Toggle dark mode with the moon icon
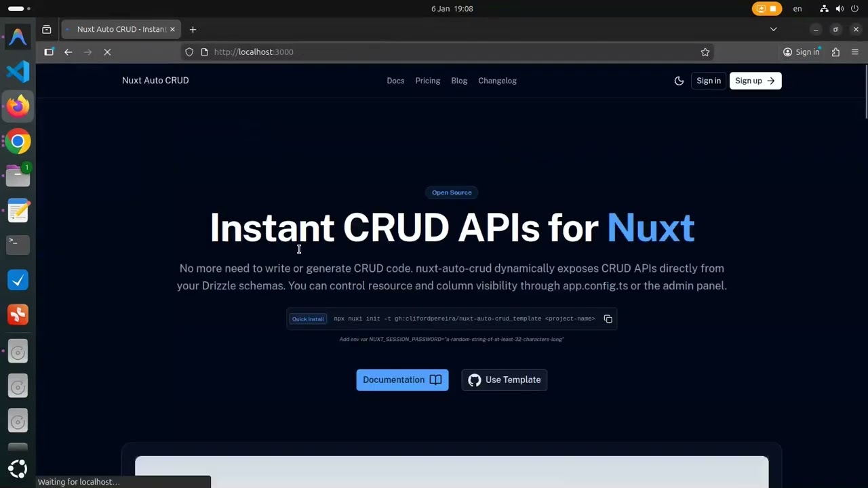The image size is (868, 488). click(x=679, y=81)
